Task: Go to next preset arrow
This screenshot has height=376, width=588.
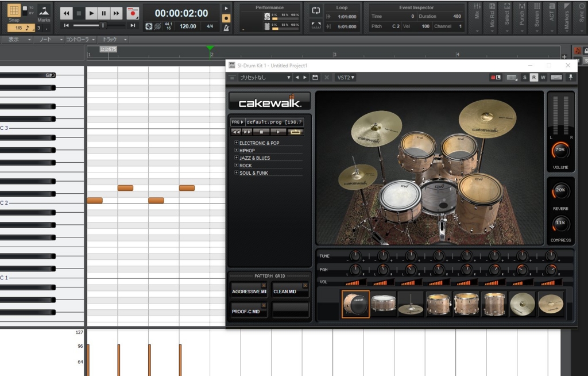Action: coord(305,78)
